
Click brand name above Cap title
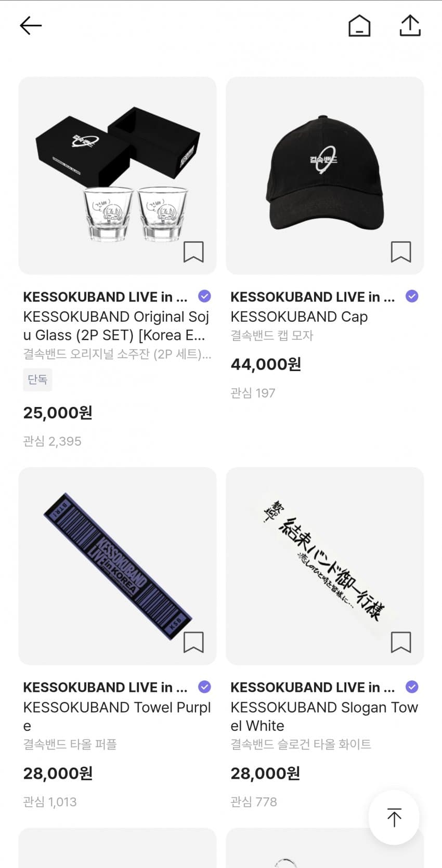(313, 297)
